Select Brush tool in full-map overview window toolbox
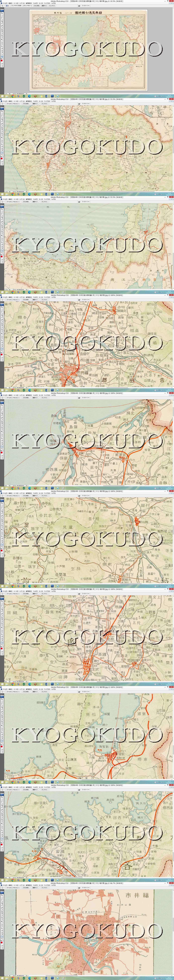 point(2,28)
